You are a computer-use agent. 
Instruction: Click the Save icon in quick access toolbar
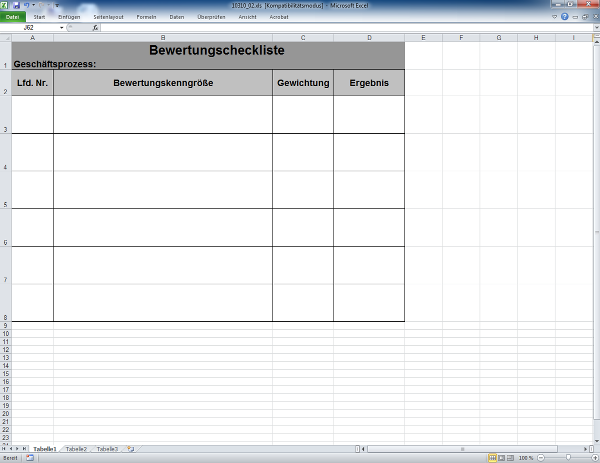click(x=16, y=5)
